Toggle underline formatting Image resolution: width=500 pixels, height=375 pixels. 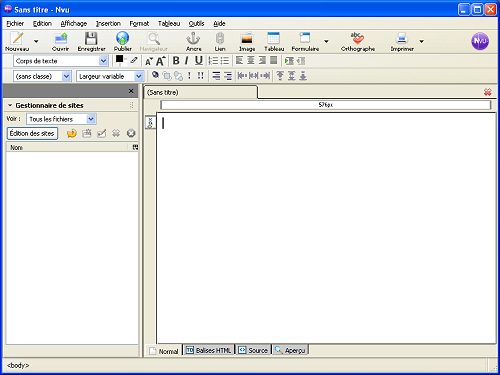199,61
